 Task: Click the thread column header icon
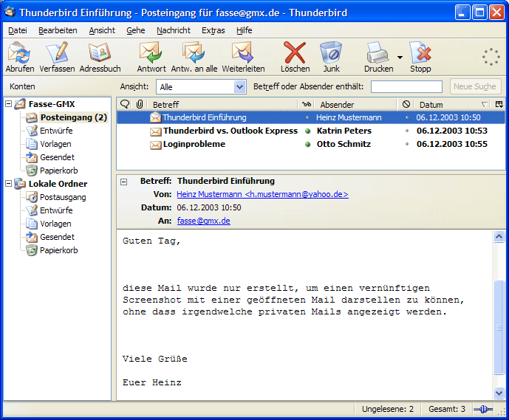[x=125, y=104]
